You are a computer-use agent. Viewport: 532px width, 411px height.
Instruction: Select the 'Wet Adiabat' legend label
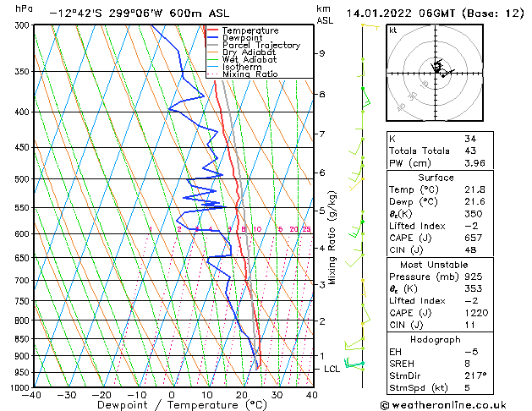tap(250, 60)
